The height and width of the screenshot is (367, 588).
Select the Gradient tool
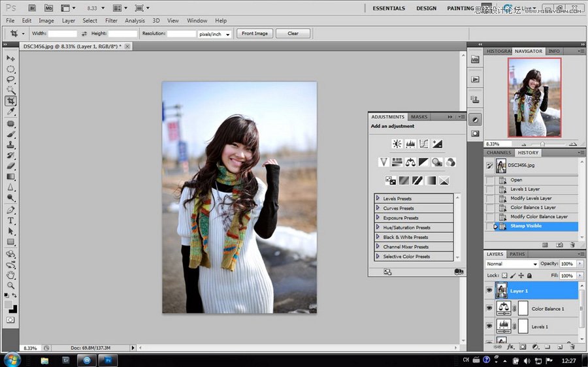tap(10, 176)
